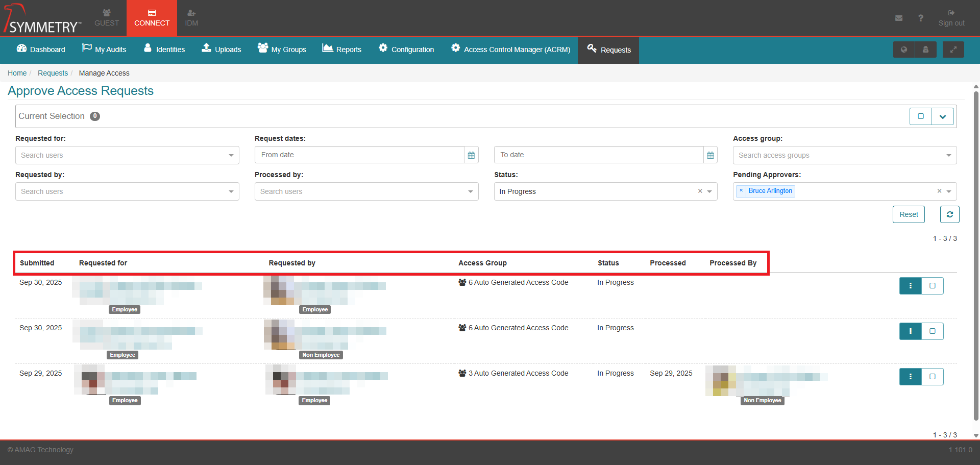
Task: Toggle select-all checkbox in Current Selection bar
Action: (x=921, y=116)
